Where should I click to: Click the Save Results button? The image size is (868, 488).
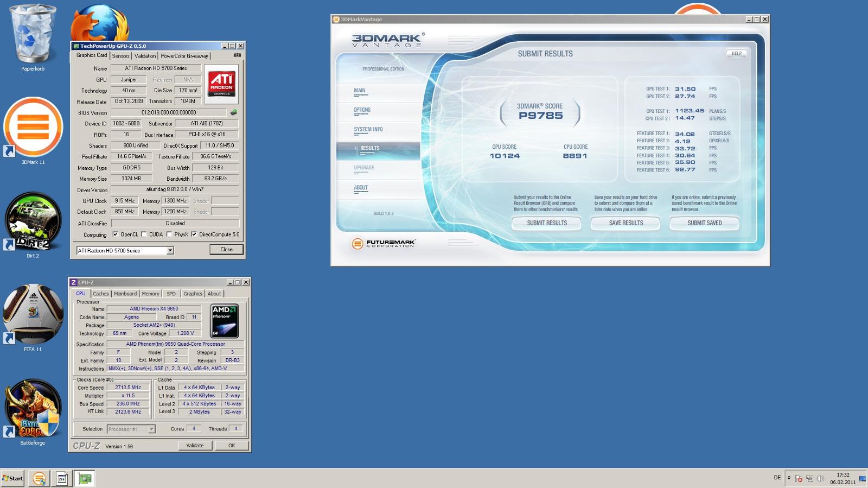626,223
